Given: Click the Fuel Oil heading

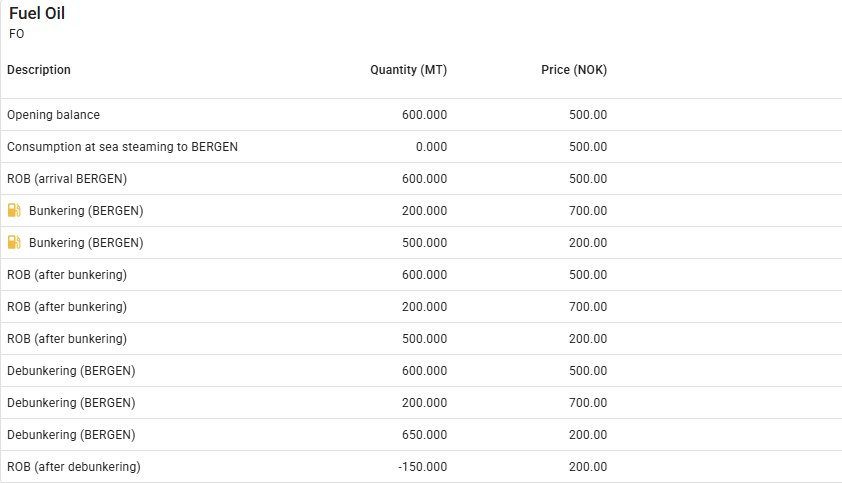Looking at the screenshot, I should point(37,14).
